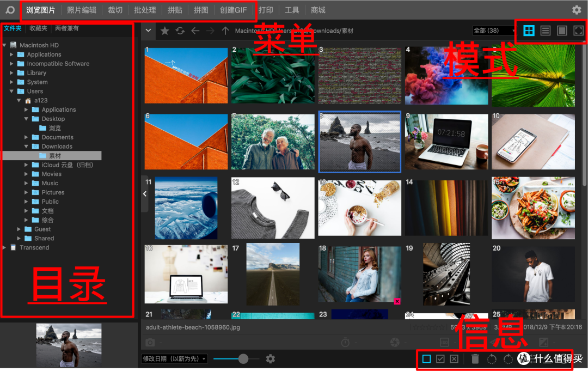Enable the single selection square toggle
588x371 pixels.
(x=426, y=359)
